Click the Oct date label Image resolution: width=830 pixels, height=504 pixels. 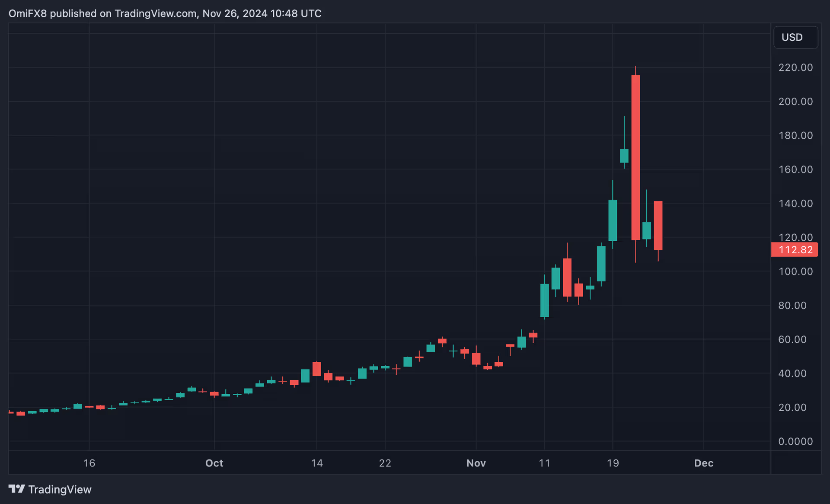coord(214,463)
